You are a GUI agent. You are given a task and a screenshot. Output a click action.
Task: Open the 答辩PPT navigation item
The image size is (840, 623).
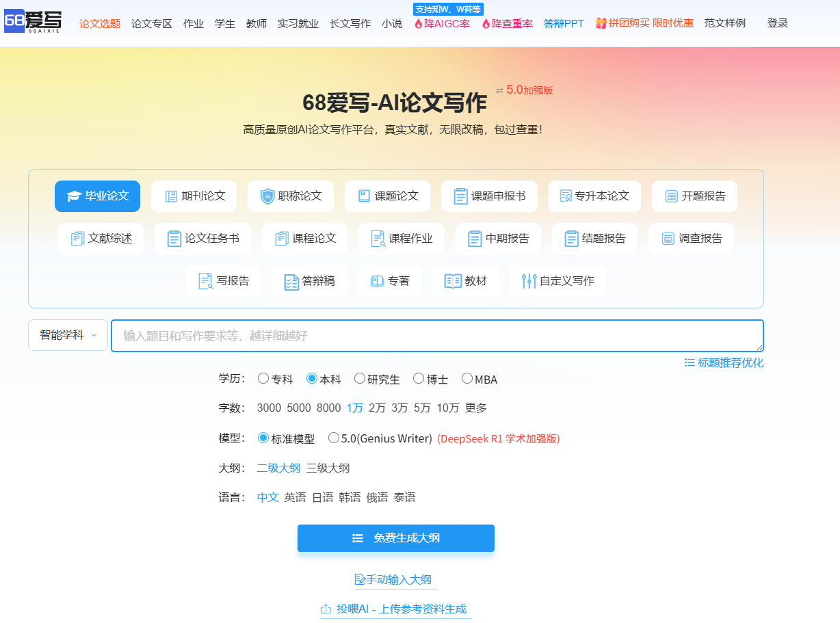click(564, 23)
